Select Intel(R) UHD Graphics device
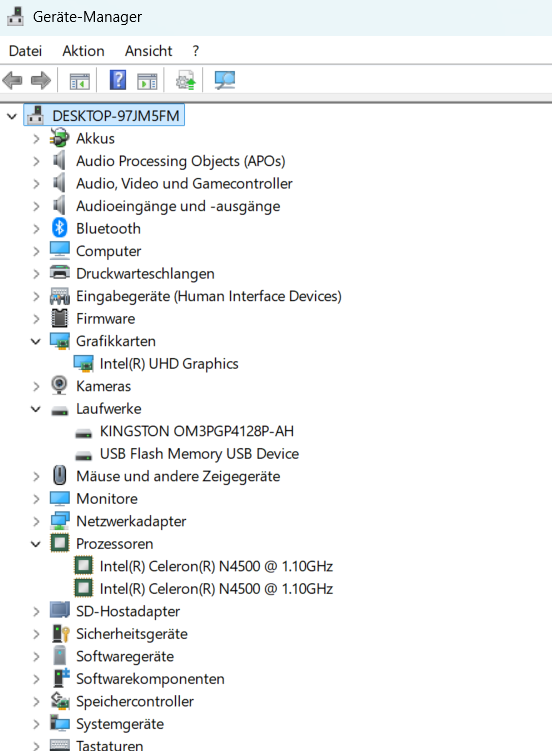This screenshot has width=552, height=751. tap(169, 364)
